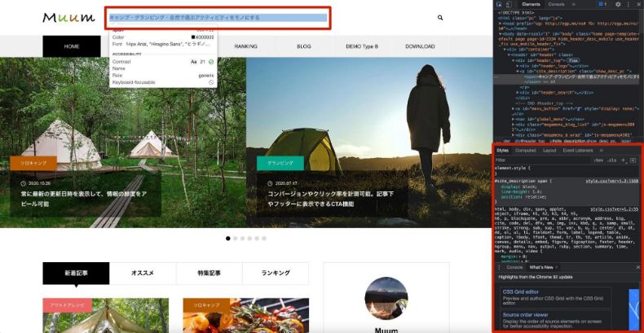Select the What's New drawer tab
The image size is (644, 333).
pyautogui.click(x=541, y=267)
